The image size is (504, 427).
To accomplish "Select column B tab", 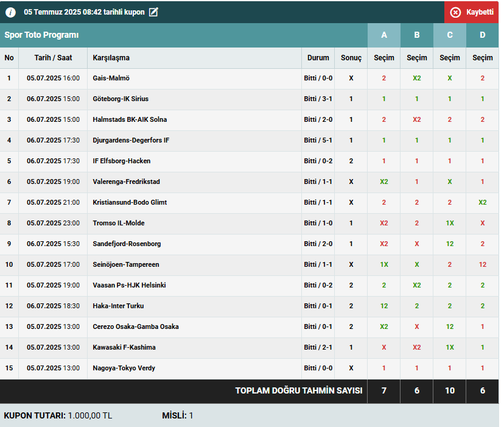I will pos(417,35).
